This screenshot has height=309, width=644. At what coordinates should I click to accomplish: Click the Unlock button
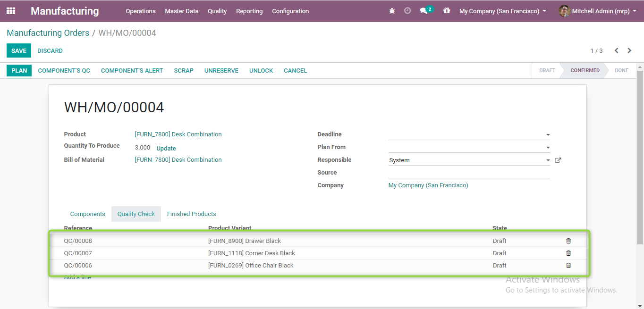(261, 70)
